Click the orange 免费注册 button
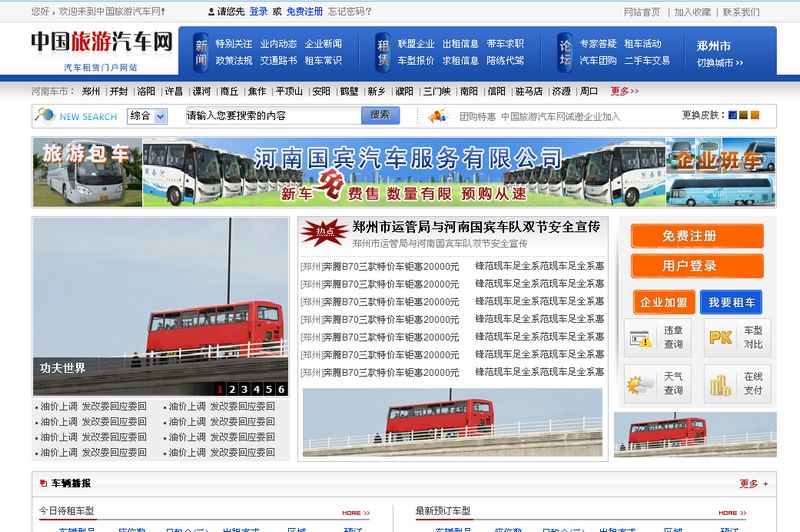Screen dimensions: 800x532 coord(697,236)
